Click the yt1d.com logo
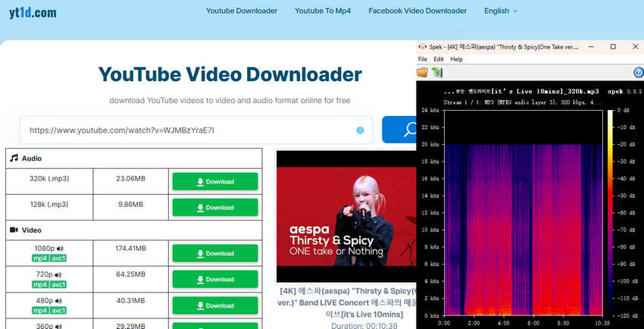This screenshot has width=644, height=329. click(x=33, y=13)
